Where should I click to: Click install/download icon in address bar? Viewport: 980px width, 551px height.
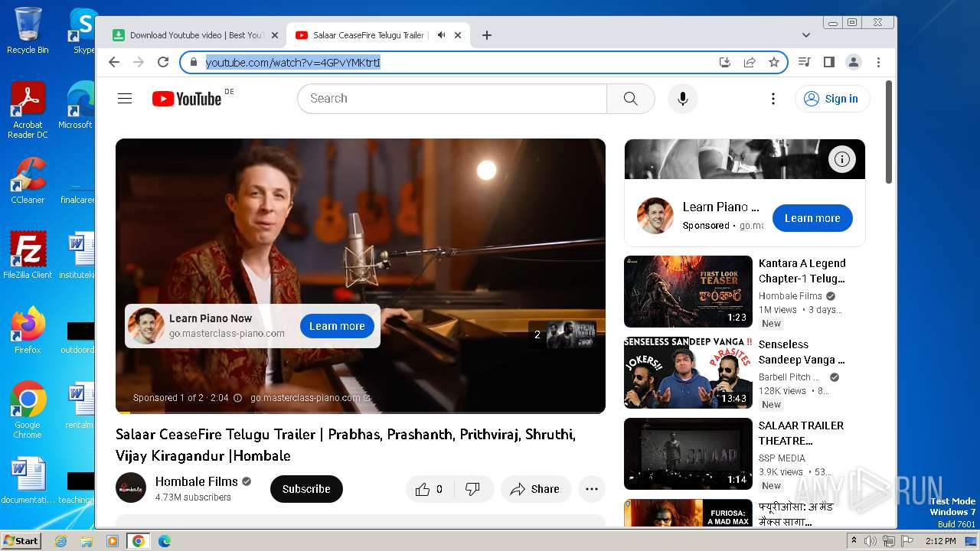point(725,62)
